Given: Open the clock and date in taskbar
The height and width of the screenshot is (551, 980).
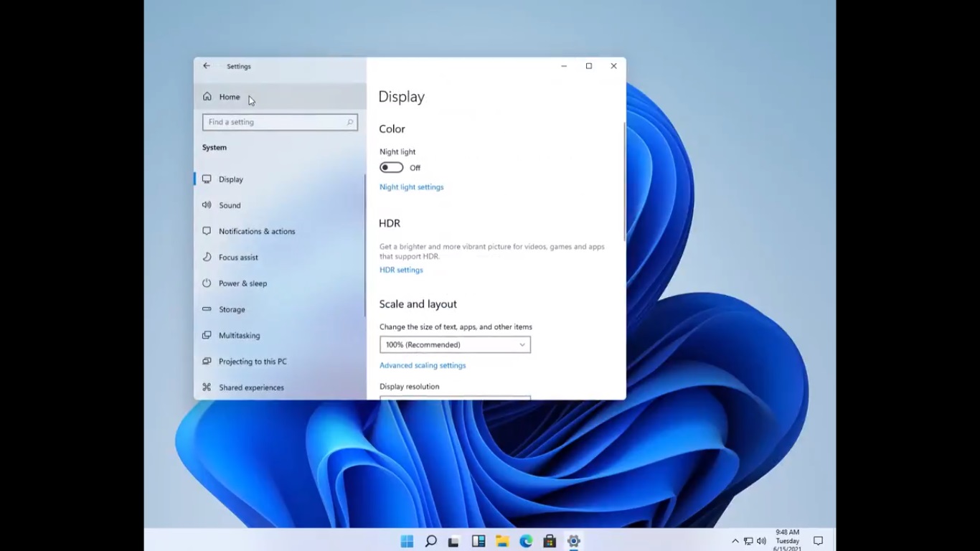Looking at the screenshot, I should coord(787,541).
